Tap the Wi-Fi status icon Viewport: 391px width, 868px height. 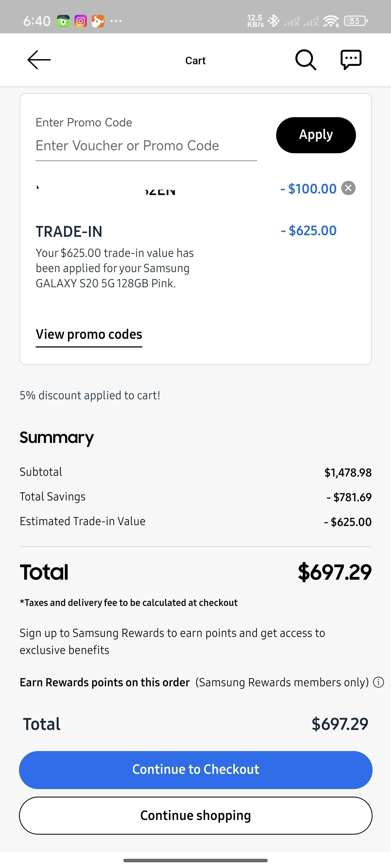(x=331, y=21)
